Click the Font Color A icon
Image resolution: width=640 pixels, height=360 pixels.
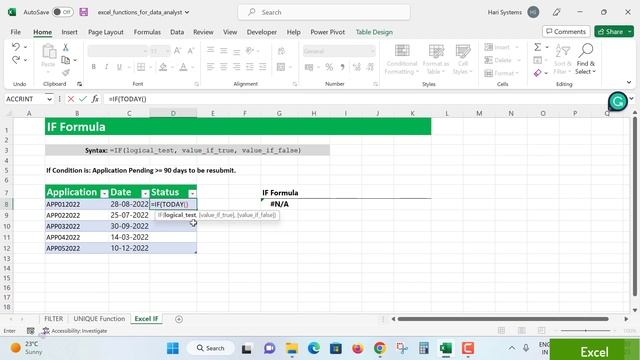point(183,67)
